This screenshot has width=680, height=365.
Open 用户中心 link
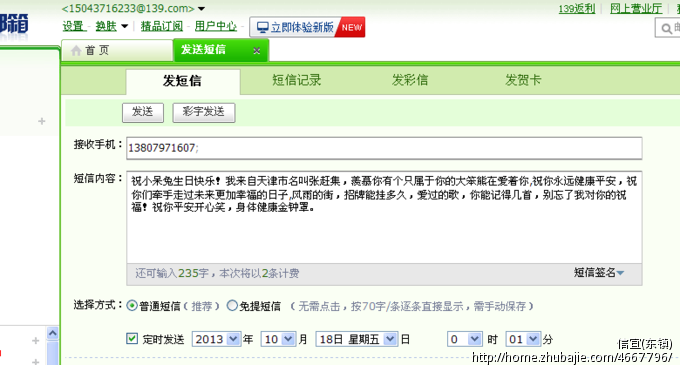(216, 26)
